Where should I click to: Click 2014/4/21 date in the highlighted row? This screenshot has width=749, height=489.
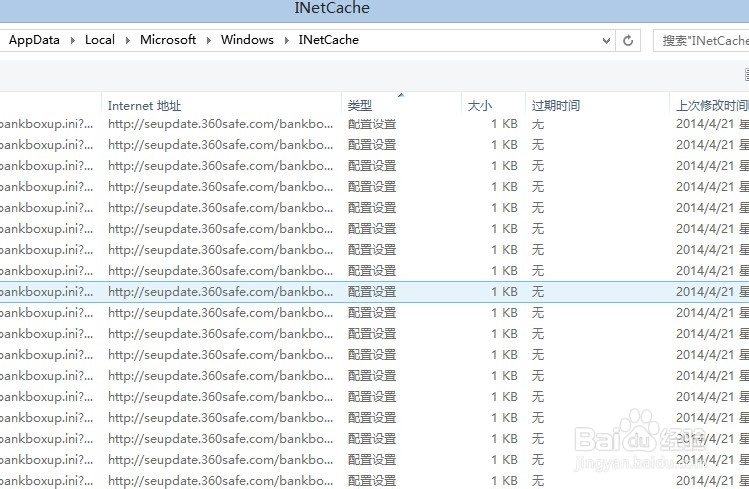click(705, 292)
